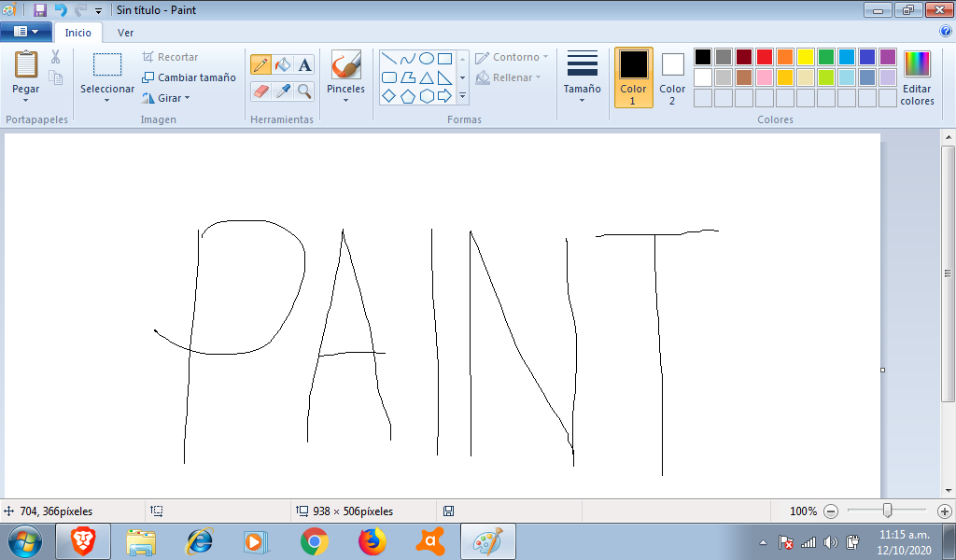Open Customize Quick Access Toolbar dropdown
Viewport: 956px width, 560px height.
pos(98,10)
